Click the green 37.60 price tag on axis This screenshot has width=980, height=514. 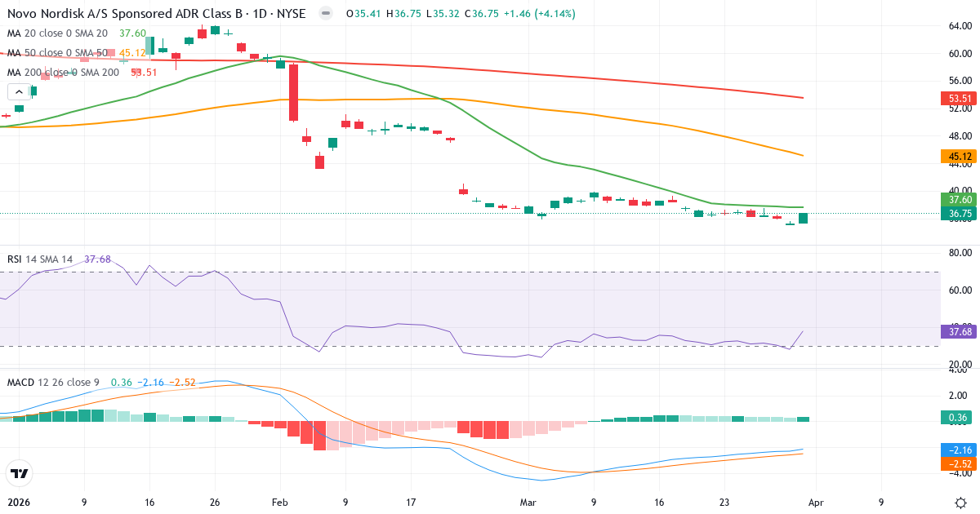pyautogui.click(x=958, y=200)
